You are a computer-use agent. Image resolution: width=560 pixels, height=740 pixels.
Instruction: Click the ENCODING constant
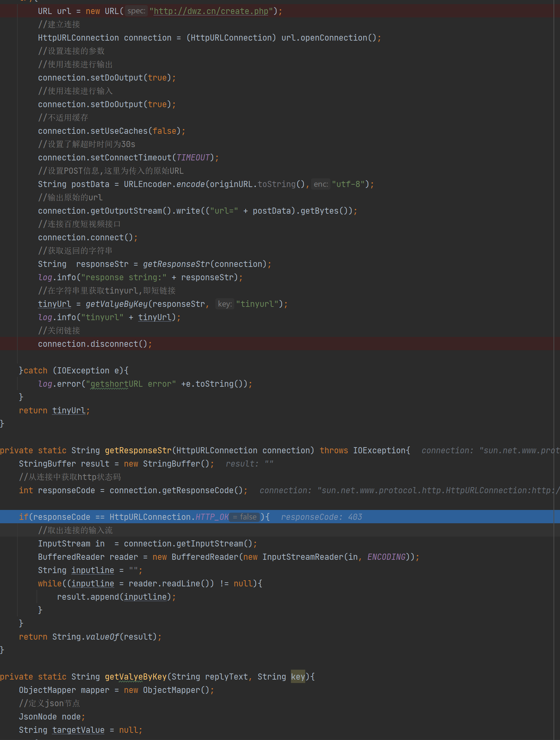[x=386, y=557]
